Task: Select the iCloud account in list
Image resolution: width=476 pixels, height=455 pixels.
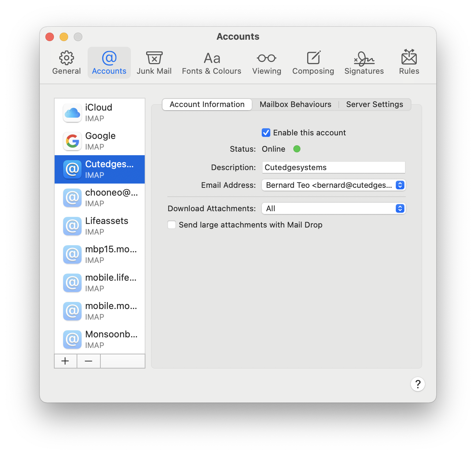Action: click(100, 113)
